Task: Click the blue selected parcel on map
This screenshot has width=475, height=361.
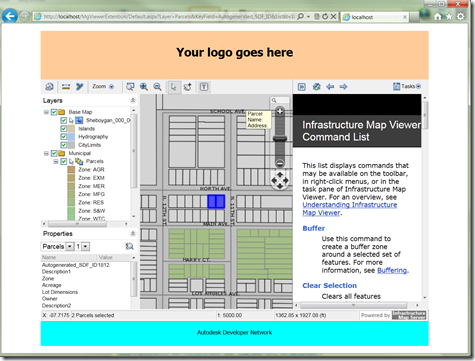Action: [216, 202]
